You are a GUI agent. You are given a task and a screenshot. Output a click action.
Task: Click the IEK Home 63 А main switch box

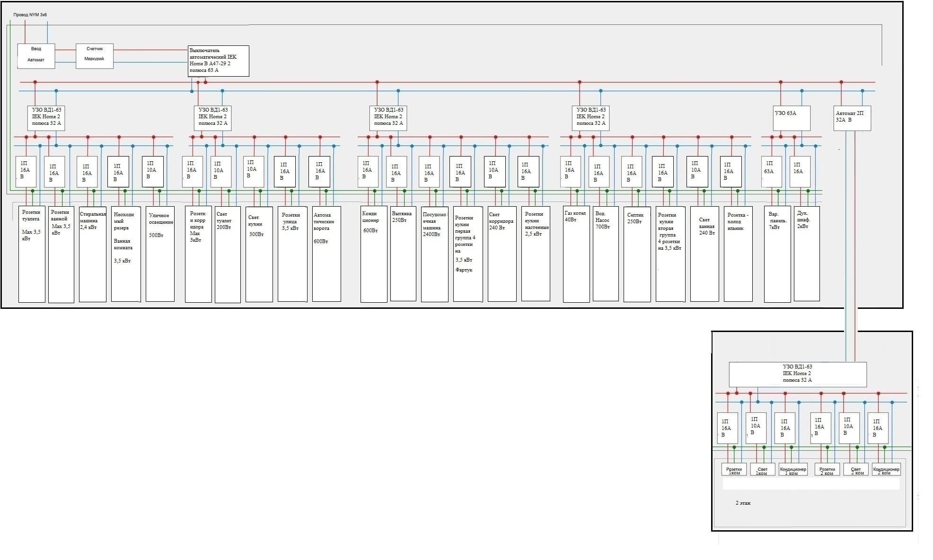(x=218, y=61)
